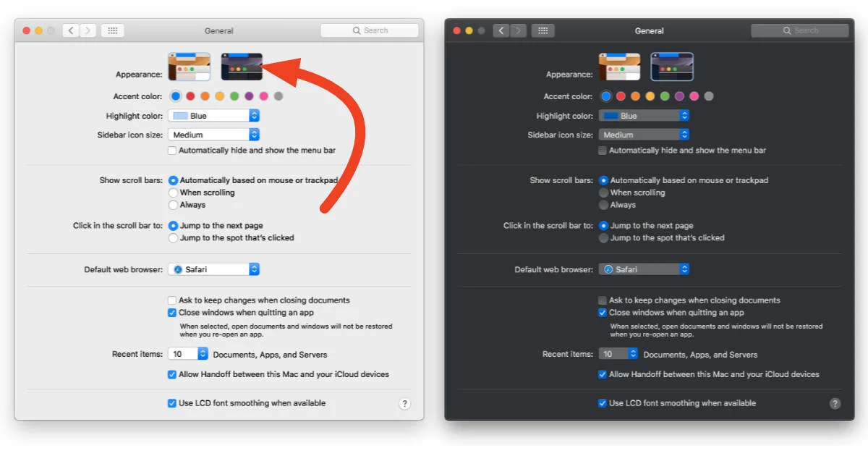
Task: Open Default web browser dropdown in light window
Action: pyautogui.click(x=213, y=269)
